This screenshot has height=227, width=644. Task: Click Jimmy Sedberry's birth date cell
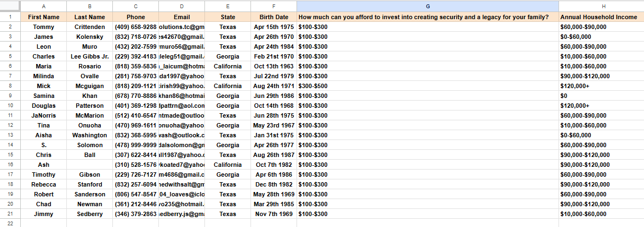273,214
